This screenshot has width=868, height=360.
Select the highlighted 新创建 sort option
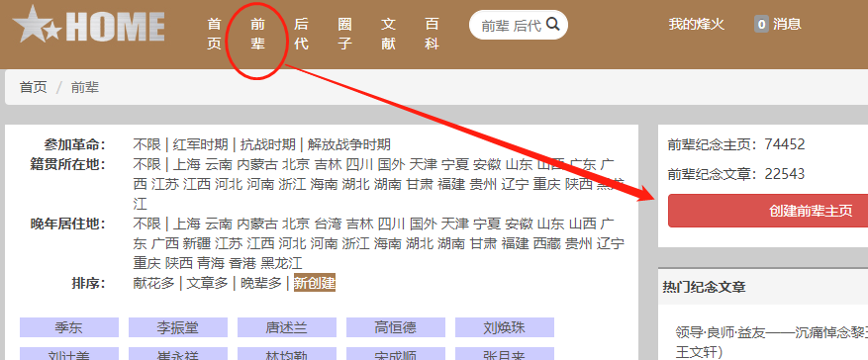[315, 283]
